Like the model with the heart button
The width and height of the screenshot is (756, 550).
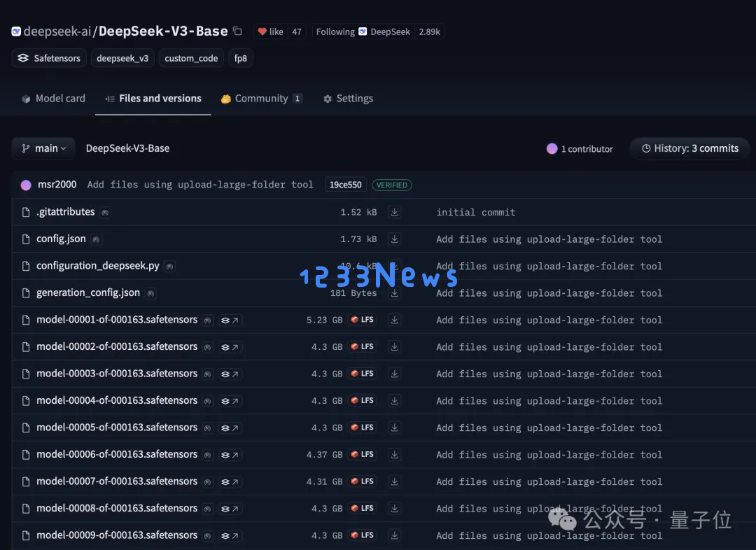(270, 31)
